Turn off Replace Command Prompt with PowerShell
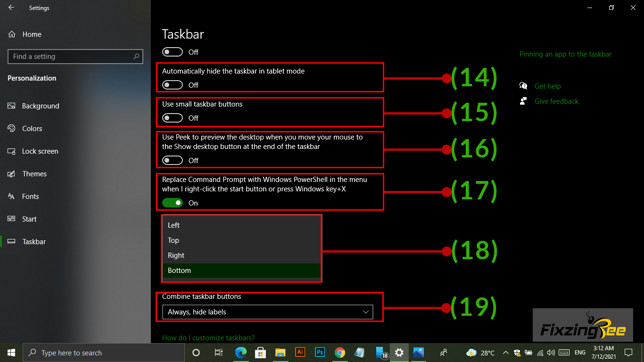The image size is (644, 362). [173, 203]
